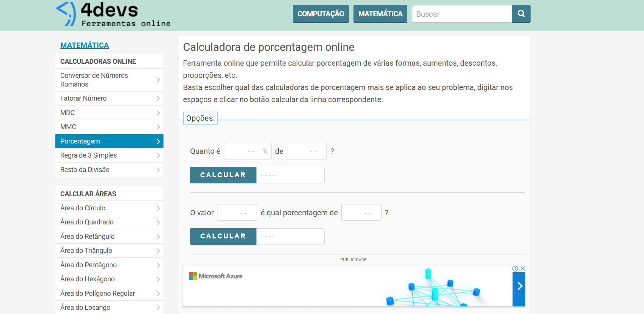The height and width of the screenshot is (314, 644).
Task: Open the MATEMÁTICA menu
Action: pos(380,14)
